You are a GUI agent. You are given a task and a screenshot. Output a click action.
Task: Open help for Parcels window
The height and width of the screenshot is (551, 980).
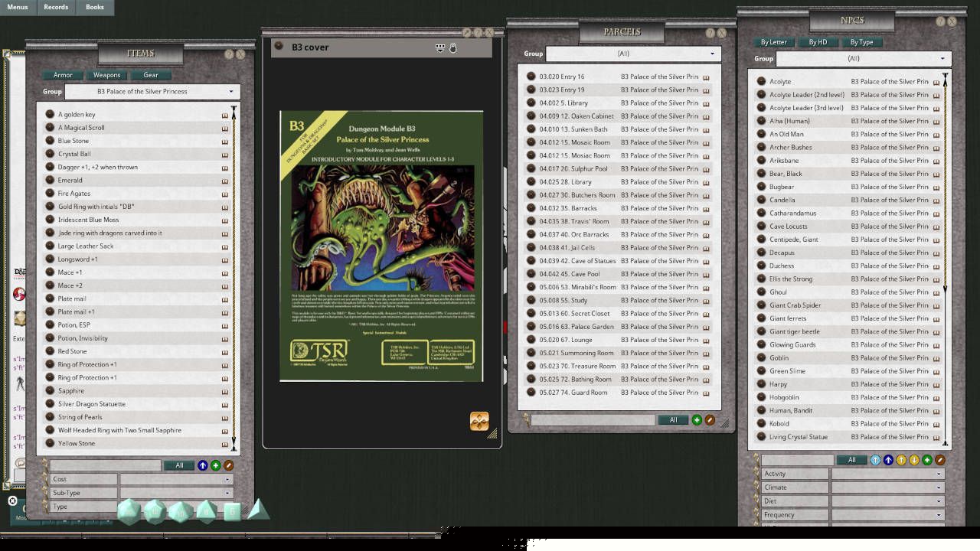710,33
